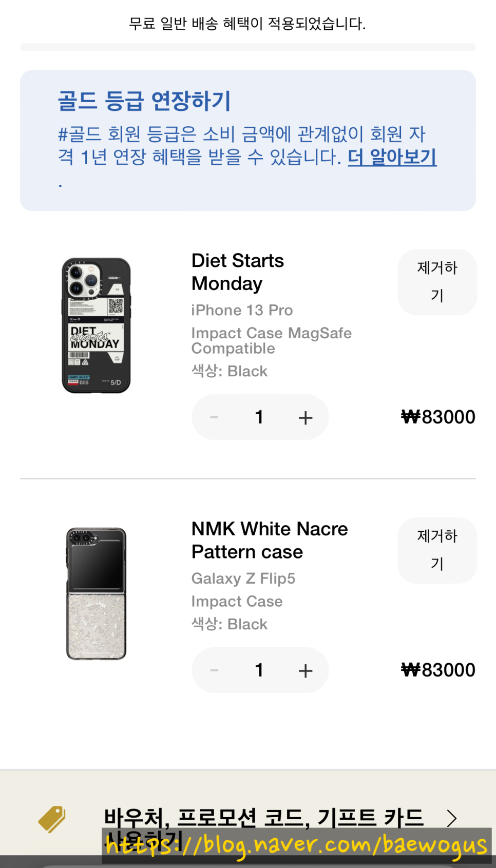Select the NMK White Nacre Pattern case title
This screenshot has width=496, height=868.
(270, 541)
